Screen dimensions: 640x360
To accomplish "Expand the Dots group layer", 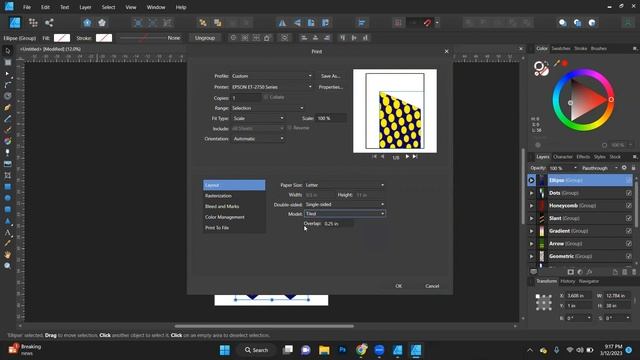I will 531,193.
